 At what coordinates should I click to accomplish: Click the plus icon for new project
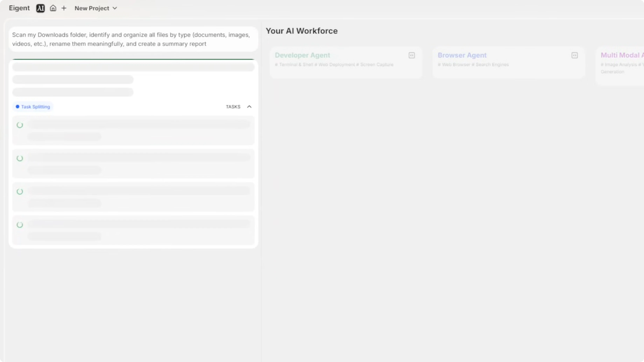(x=64, y=8)
